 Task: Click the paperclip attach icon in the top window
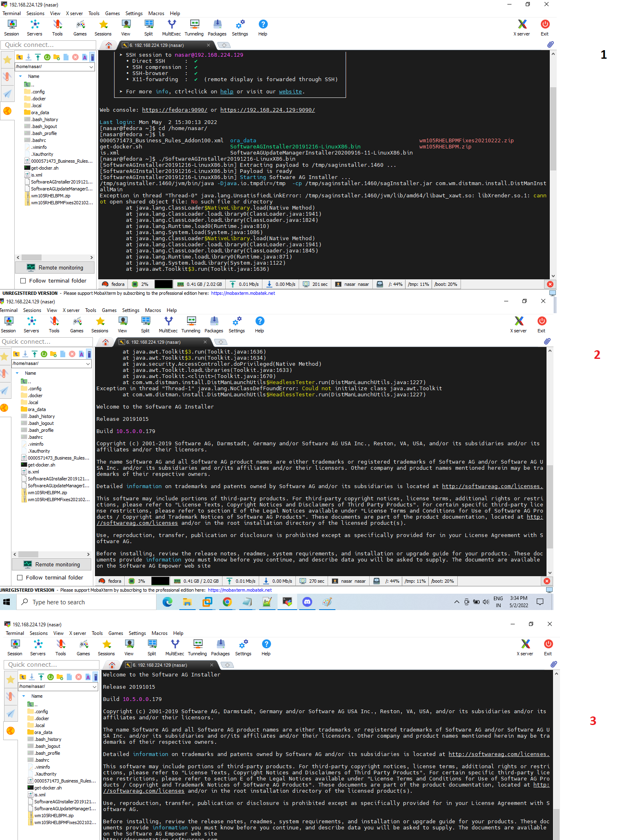[550, 44]
